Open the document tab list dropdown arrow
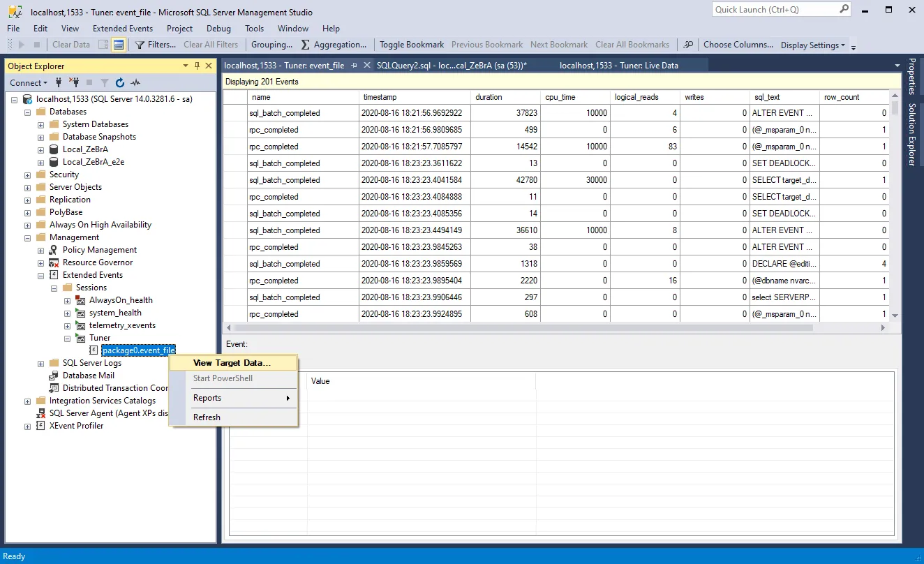 (x=897, y=66)
